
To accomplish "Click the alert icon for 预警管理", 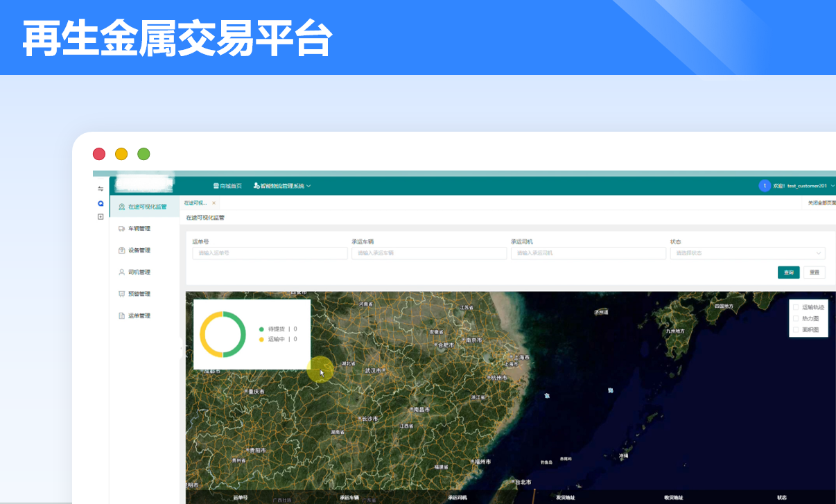I will tap(122, 294).
